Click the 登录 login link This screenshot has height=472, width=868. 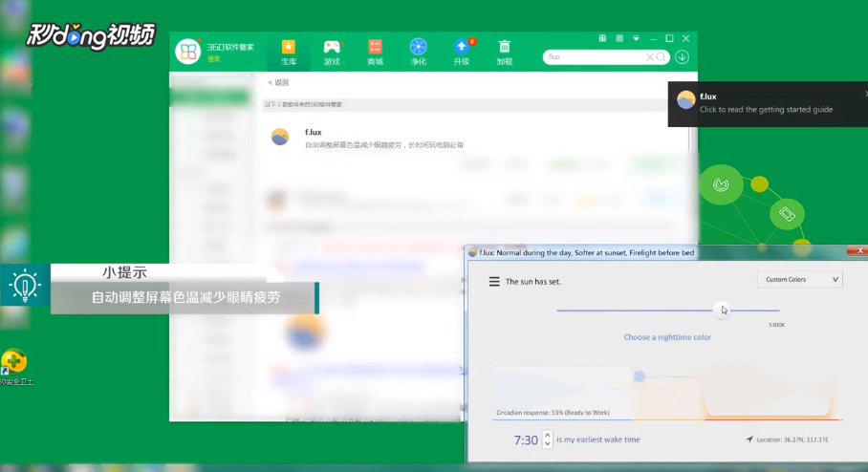coord(214,59)
